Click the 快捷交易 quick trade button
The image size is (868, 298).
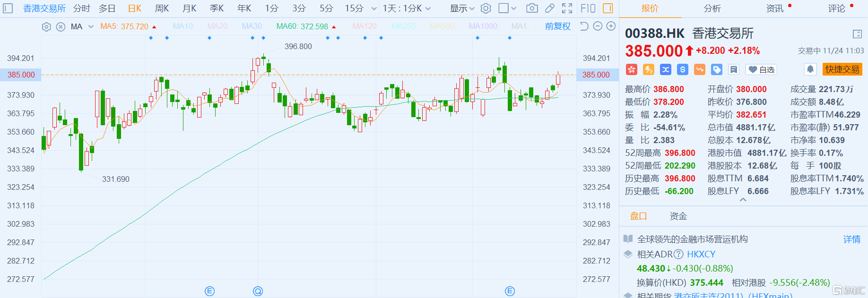tap(842, 69)
